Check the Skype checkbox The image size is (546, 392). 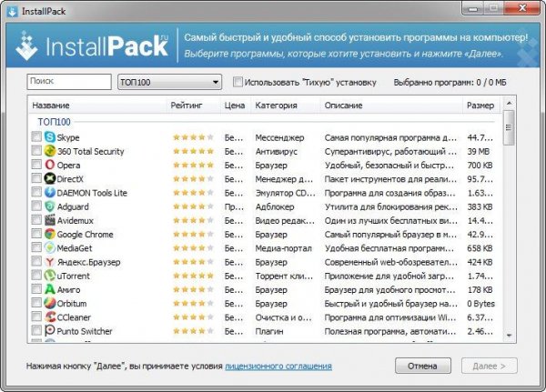(36, 136)
